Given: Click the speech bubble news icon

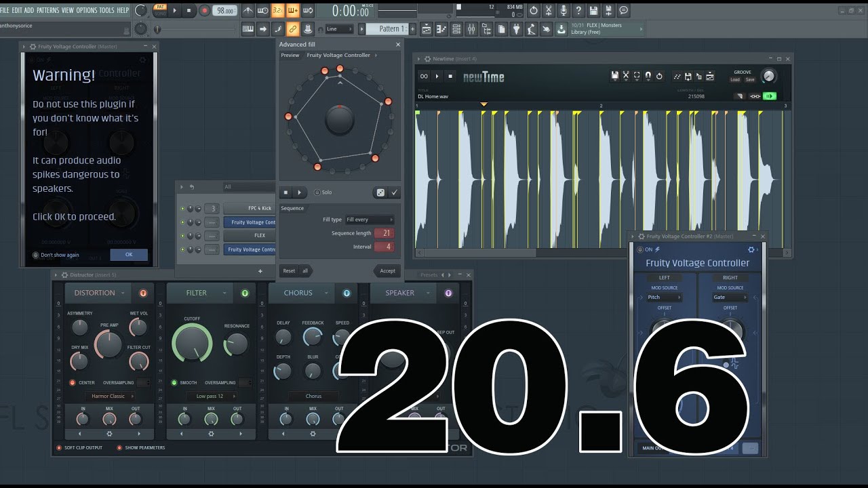Looking at the screenshot, I should pyautogui.click(x=624, y=10).
